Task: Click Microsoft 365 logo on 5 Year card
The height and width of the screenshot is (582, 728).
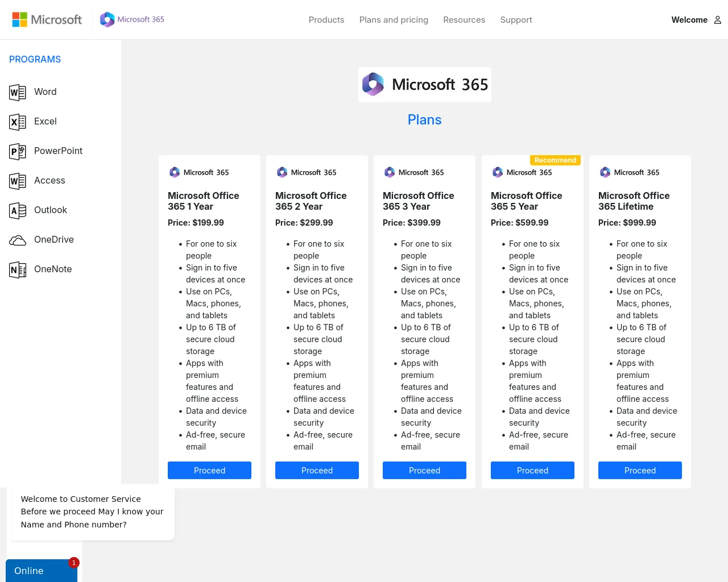Action: tap(522, 172)
